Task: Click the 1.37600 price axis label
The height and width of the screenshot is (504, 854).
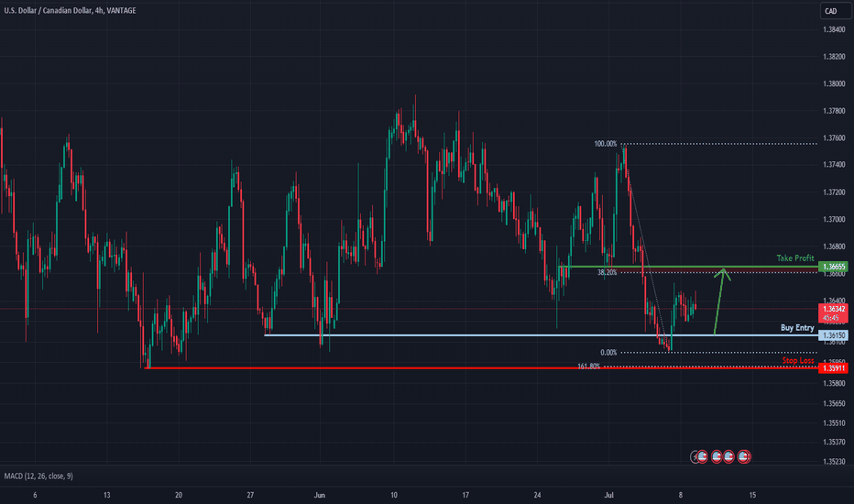Action: pyautogui.click(x=834, y=137)
